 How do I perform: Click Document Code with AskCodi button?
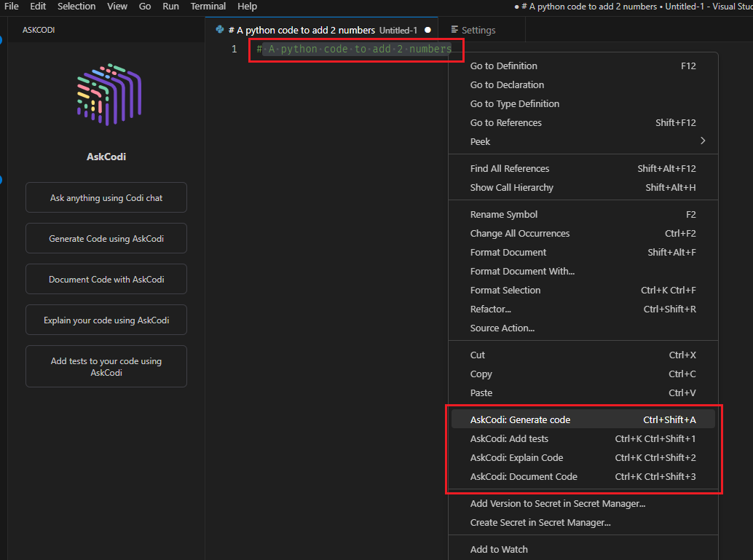pyautogui.click(x=106, y=279)
